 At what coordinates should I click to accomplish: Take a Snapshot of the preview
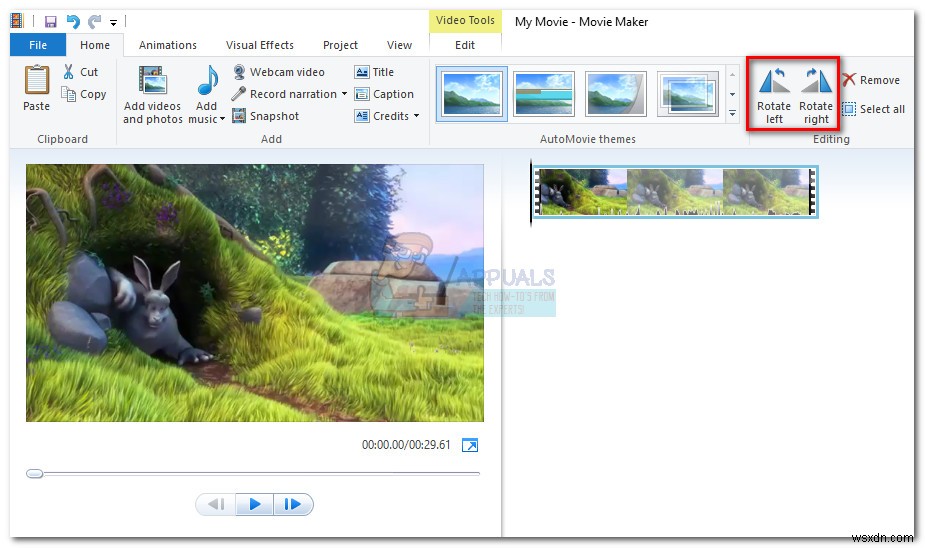point(266,116)
